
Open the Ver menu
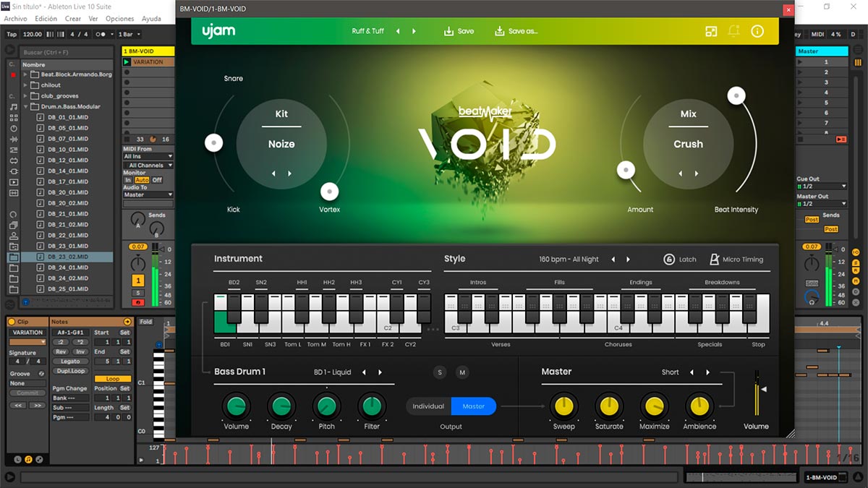[93, 19]
